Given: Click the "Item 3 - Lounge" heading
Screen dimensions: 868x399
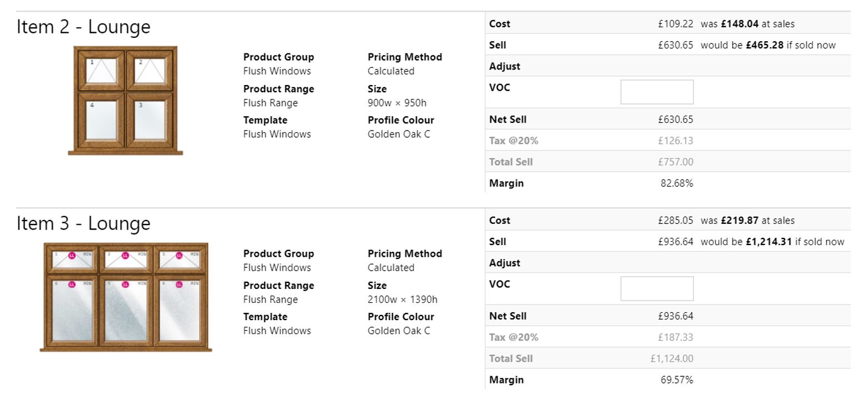Looking at the screenshot, I should 83,223.
